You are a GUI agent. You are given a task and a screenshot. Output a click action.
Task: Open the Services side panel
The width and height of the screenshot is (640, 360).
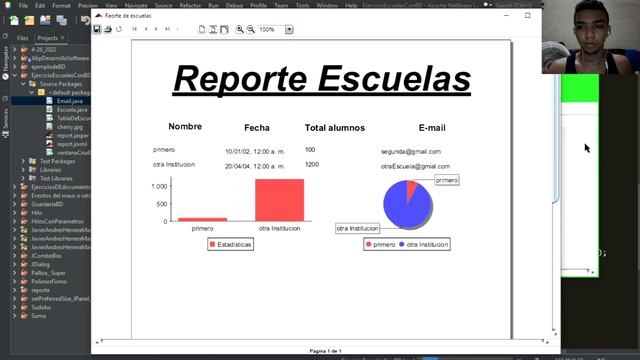(5, 122)
